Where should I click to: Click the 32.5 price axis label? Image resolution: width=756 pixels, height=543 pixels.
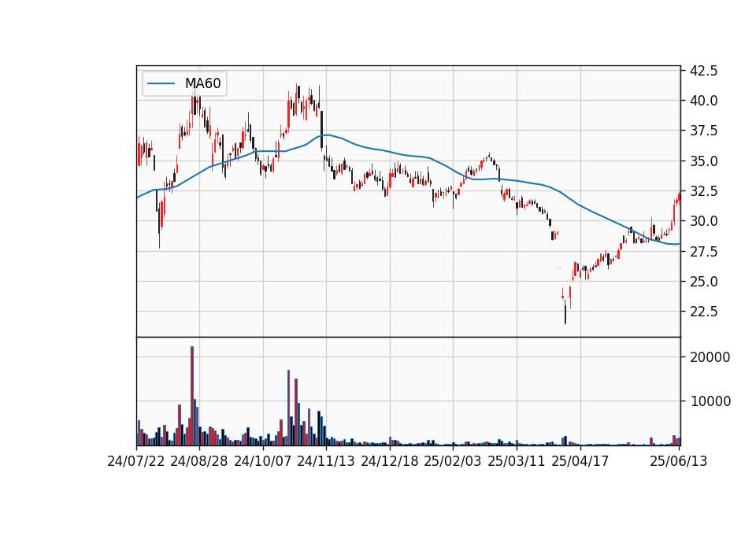point(704,191)
